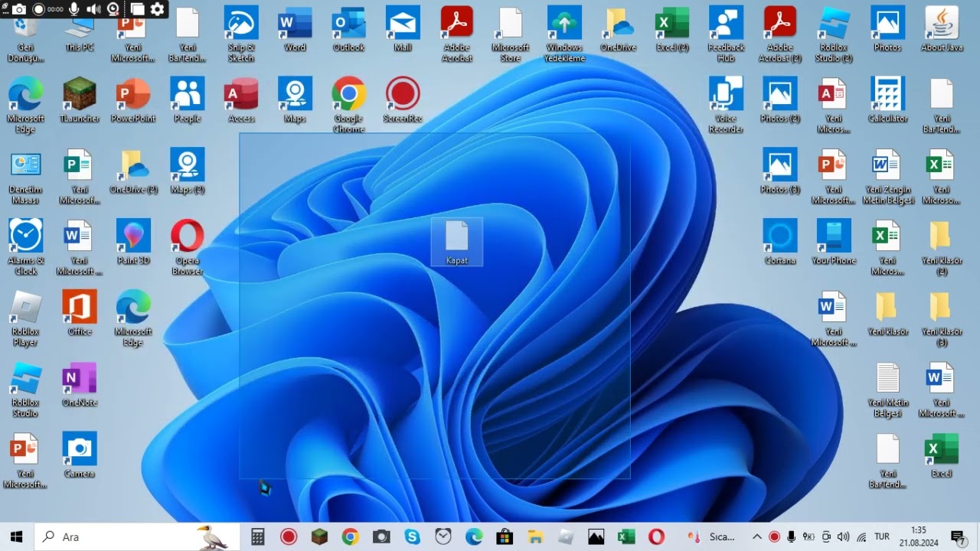
Task: Open the Windows Yedekleme shortcut
Action: pyautogui.click(x=564, y=34)
